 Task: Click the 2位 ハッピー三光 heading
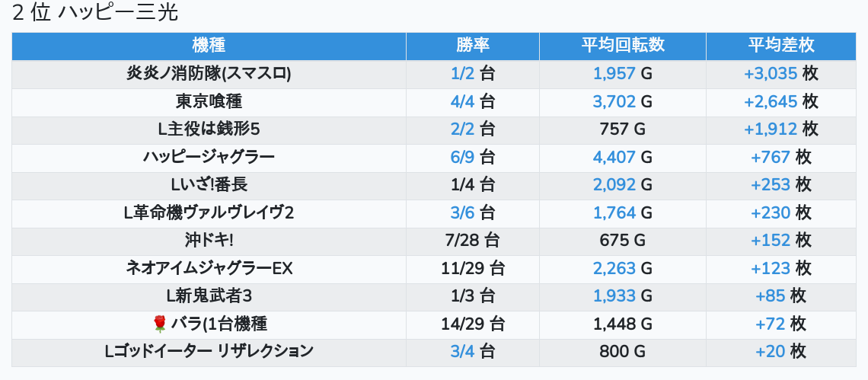point(95,13)
